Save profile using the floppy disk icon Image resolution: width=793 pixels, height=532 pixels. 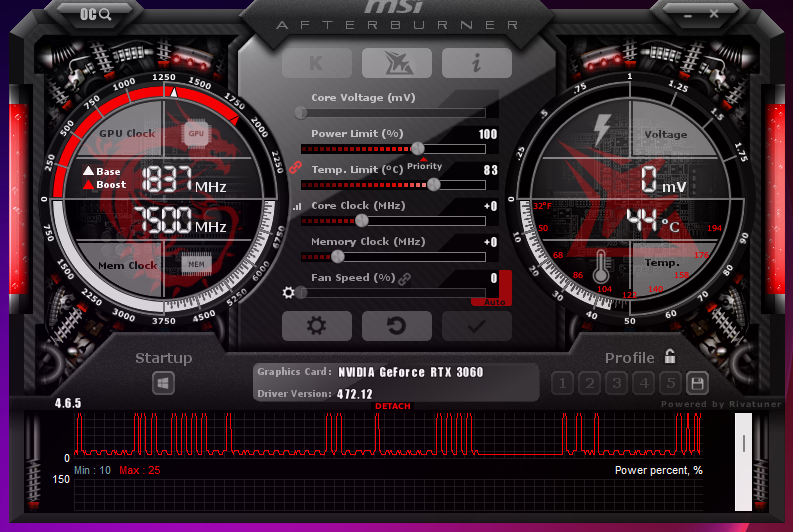click(x=697, y=384)
